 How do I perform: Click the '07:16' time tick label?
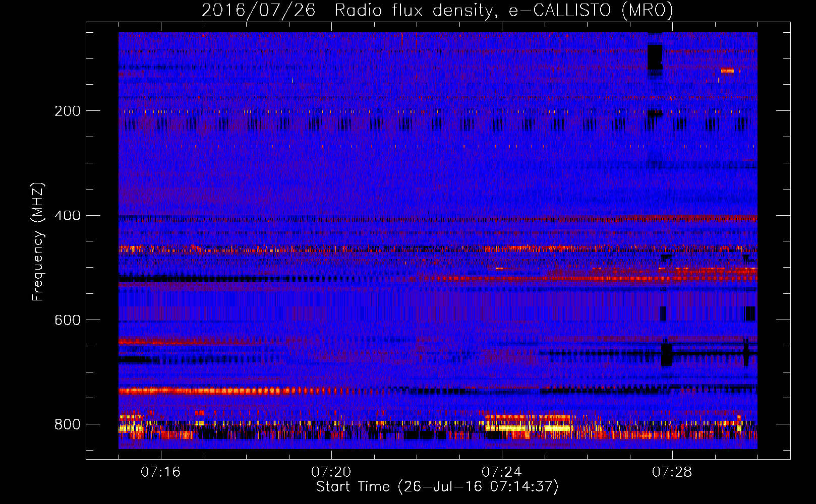161,472
